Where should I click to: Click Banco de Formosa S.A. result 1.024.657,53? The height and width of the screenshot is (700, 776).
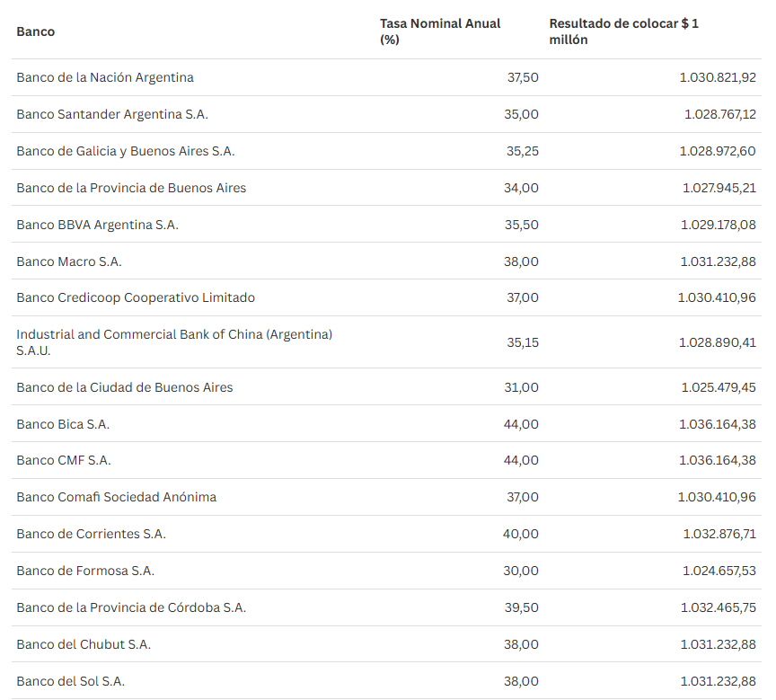[719, 571]
